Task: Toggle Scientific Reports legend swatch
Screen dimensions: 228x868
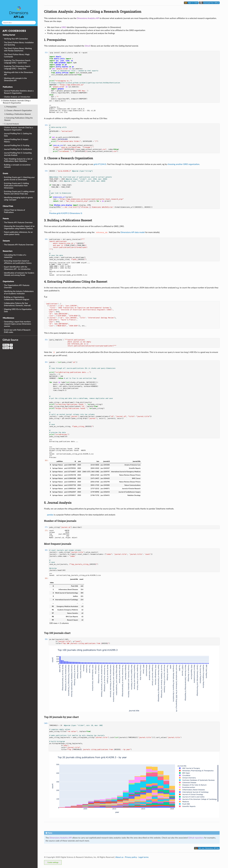Action: pyautogui.click(x=180, y=806)
